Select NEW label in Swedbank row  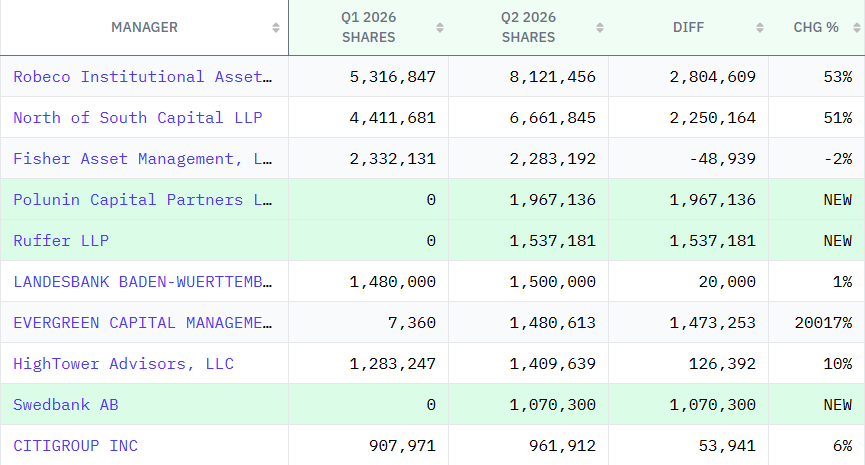(x=838, y=405)
